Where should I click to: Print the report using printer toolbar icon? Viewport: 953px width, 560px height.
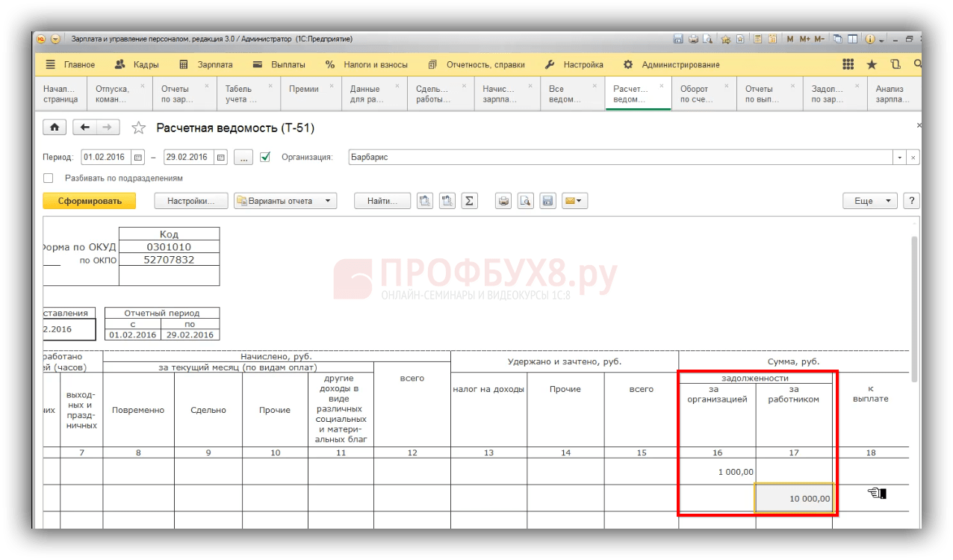point(504,201)
